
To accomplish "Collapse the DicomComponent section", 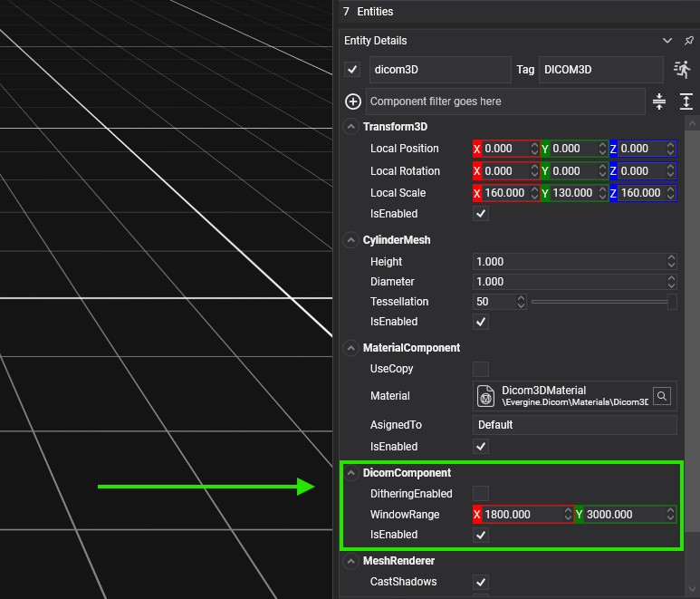I will 351,473.
